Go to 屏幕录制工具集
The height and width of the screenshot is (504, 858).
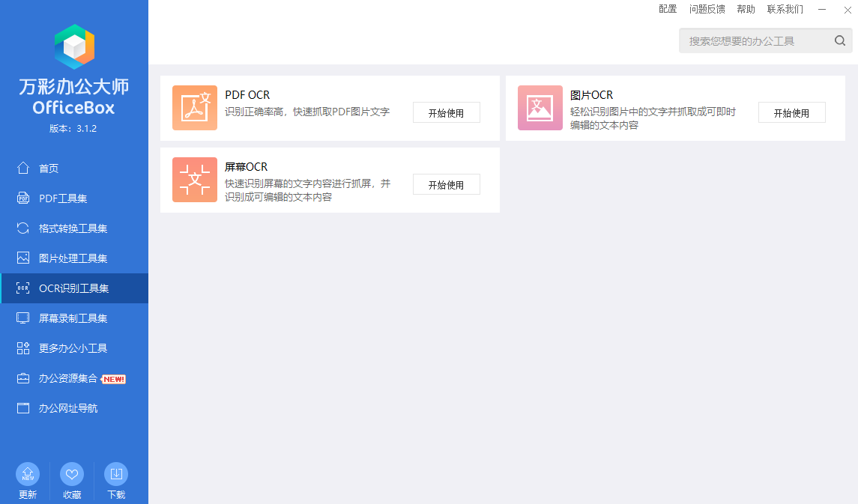(x=73, y=318)
